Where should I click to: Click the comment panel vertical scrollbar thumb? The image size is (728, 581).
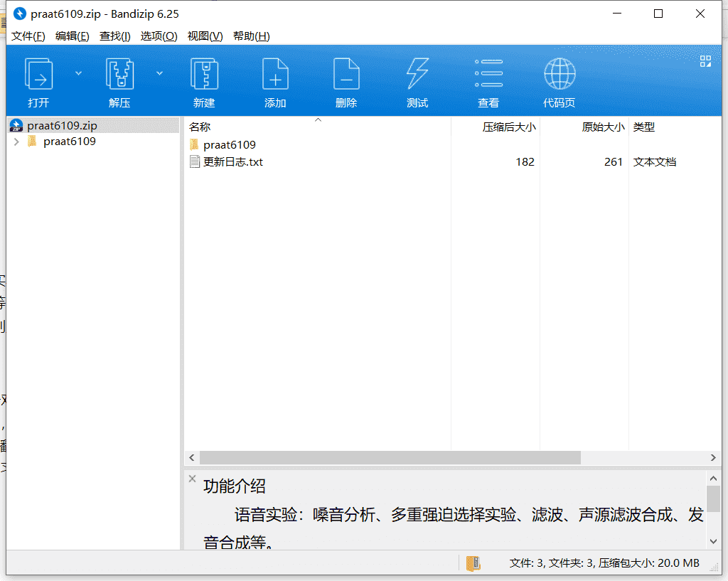[x=714, y=499]
